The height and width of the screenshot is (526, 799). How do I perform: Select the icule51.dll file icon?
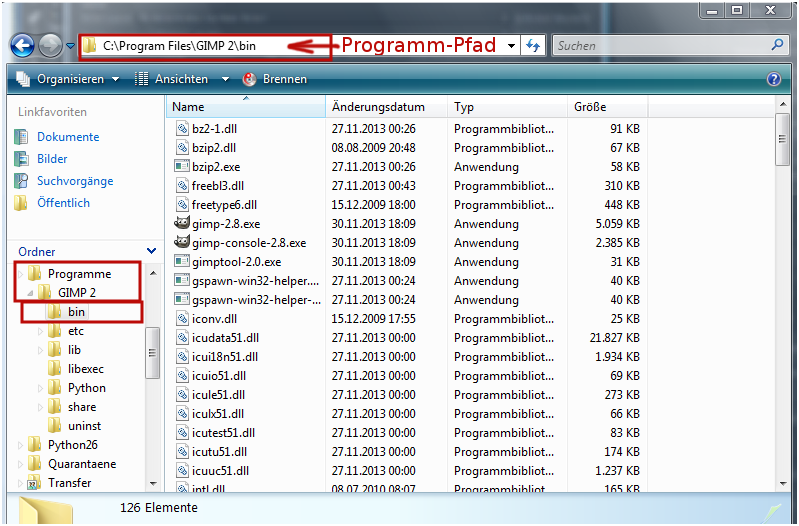(x=182, y=394)
